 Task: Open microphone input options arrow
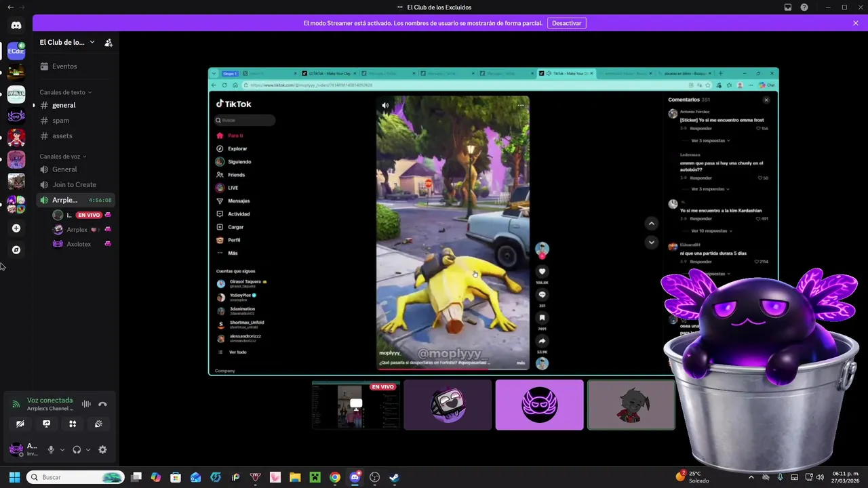(x=62, y=449)
